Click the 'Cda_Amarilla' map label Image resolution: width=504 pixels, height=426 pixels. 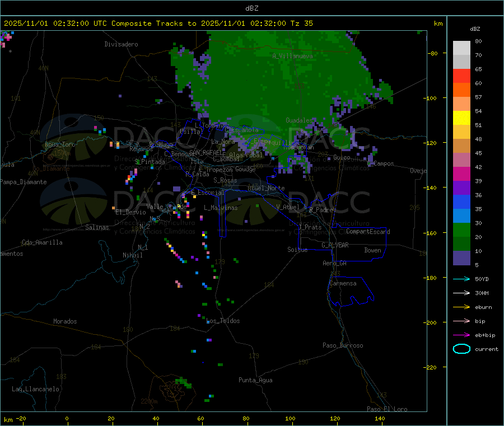pyautogui.click(x=42, y=242)
